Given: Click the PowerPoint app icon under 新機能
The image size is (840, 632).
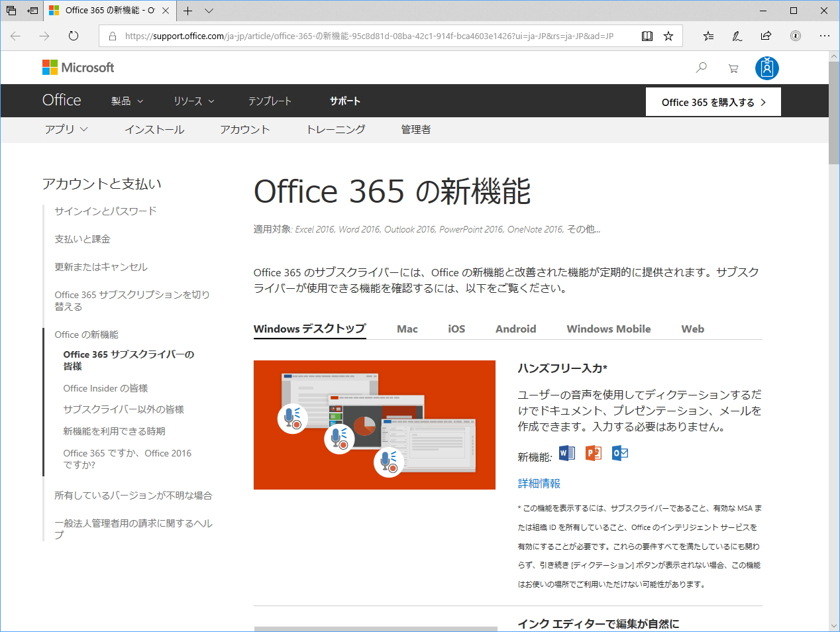Looking at the screenshot, I should tap(593, 453).
